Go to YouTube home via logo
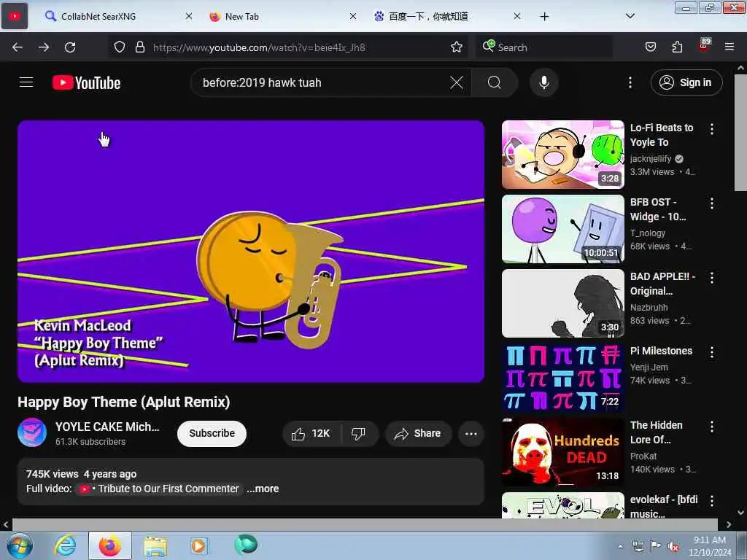The width and height of the screenshot is (747, 560). coord(86,83)
